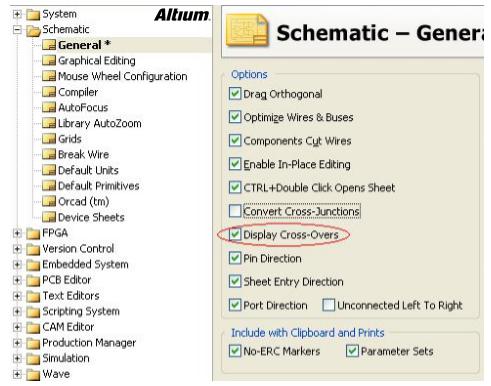Enable the Convert Cross-Junctions checkbox
Image resolution: width=491 pixels, height=386 pixels.
[235, 211]
